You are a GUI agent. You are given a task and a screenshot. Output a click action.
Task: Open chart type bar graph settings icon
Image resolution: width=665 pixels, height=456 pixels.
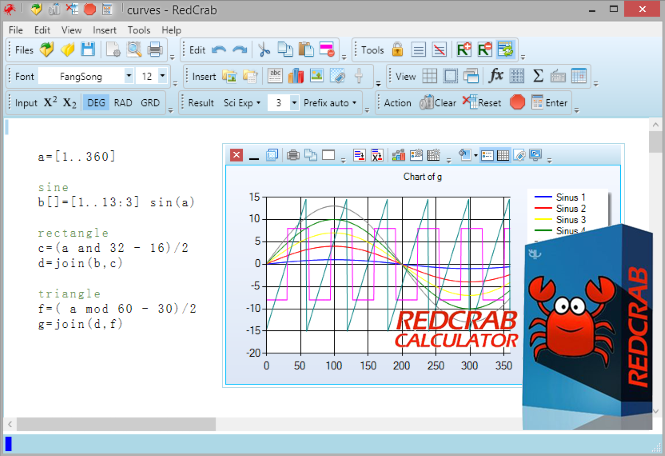[398, 155]
